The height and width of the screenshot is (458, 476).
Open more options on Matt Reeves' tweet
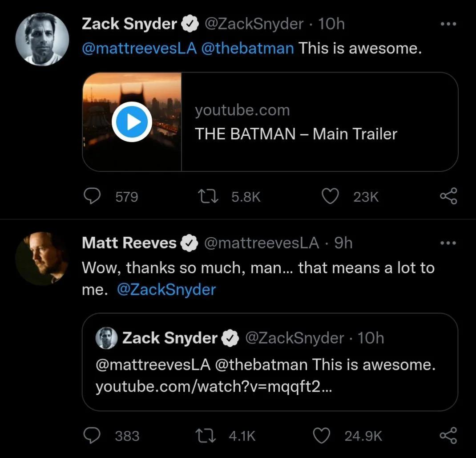[x=448, y=243]
